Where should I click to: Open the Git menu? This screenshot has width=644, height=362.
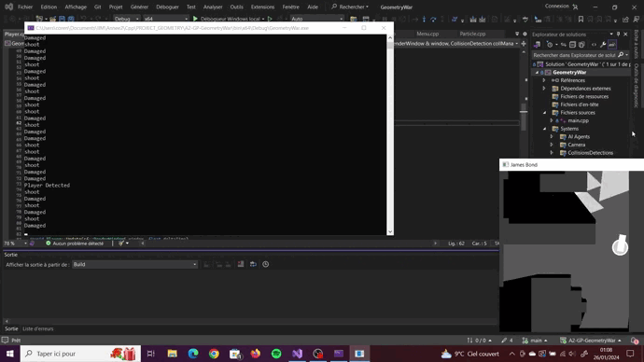tap(97, 7)
